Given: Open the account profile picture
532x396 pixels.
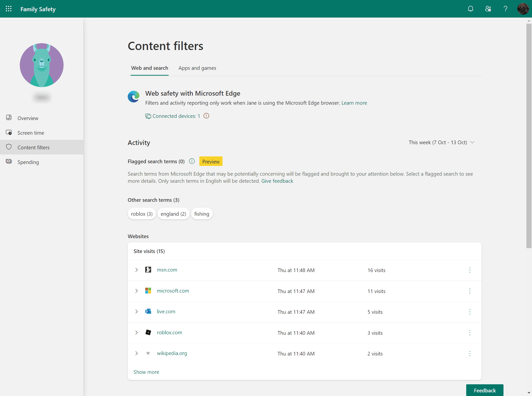Looking at the screenshot, I should tap(523, 9).
